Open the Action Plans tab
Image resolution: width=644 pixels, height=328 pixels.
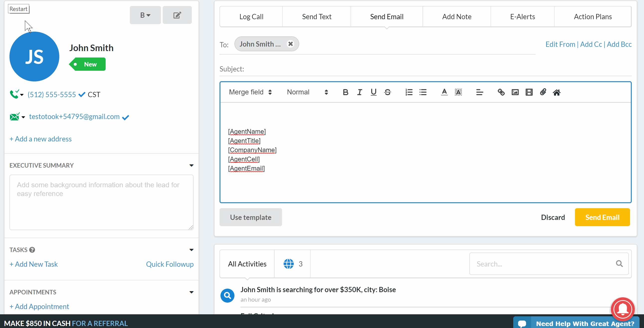[592, 17]
